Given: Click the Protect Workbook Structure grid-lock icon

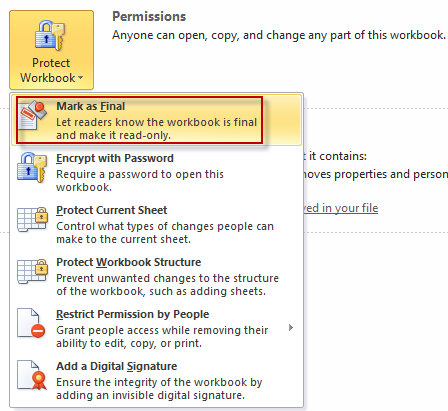Looking at the screenshot, I should (32, 271).
